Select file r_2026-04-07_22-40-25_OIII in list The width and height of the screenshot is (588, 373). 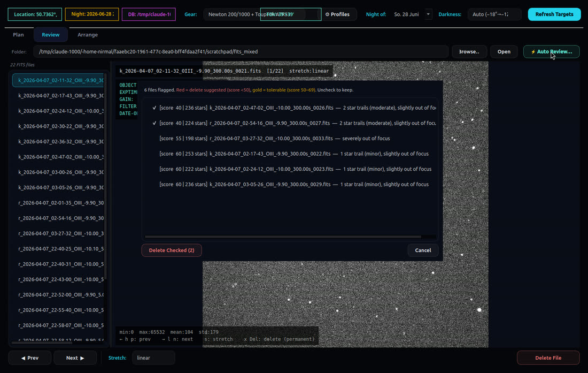58,249
